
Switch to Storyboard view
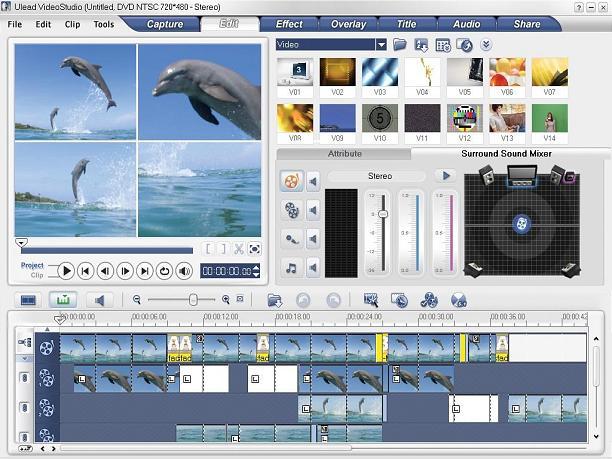click(28, 299)
